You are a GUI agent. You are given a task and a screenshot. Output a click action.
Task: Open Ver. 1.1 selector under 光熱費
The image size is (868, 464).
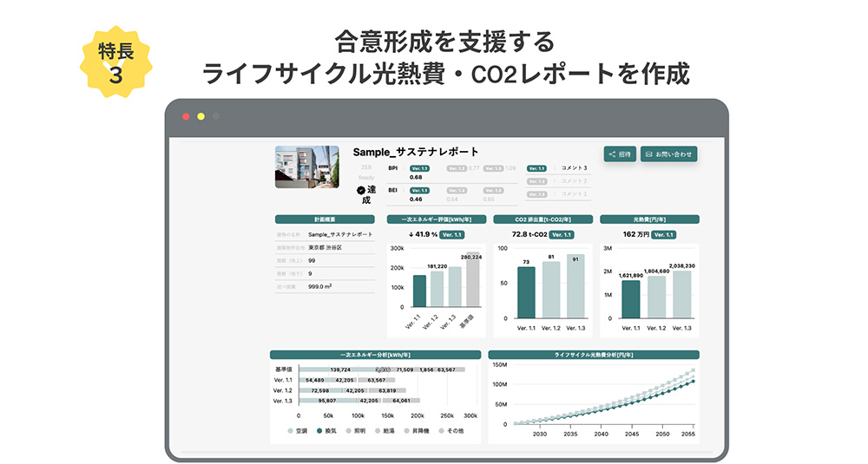664,234
